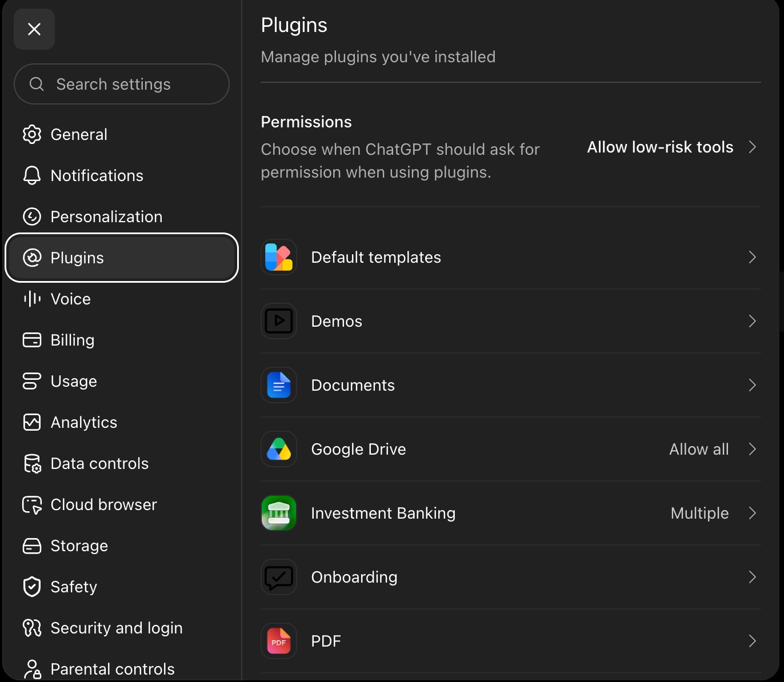
Task: Click the Voice waveform icon
Action: click(x=32, y=299)
